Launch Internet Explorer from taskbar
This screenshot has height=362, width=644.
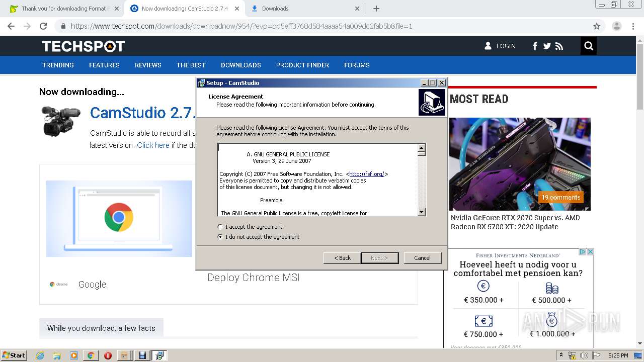tap(40, 355)
